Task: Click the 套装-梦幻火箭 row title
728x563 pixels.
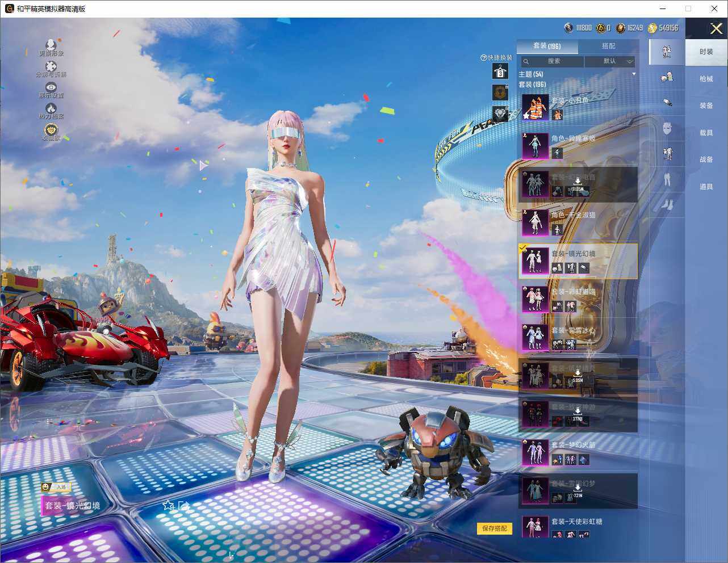Action: (574, 445)
